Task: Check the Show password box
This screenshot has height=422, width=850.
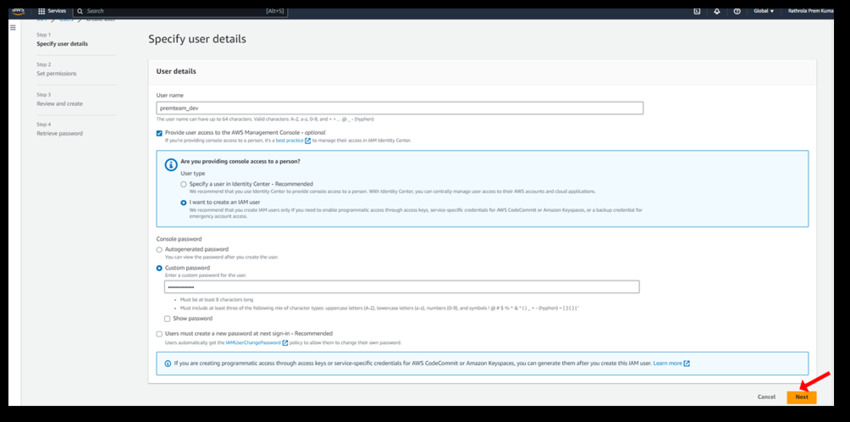Action: click(168, 319)
